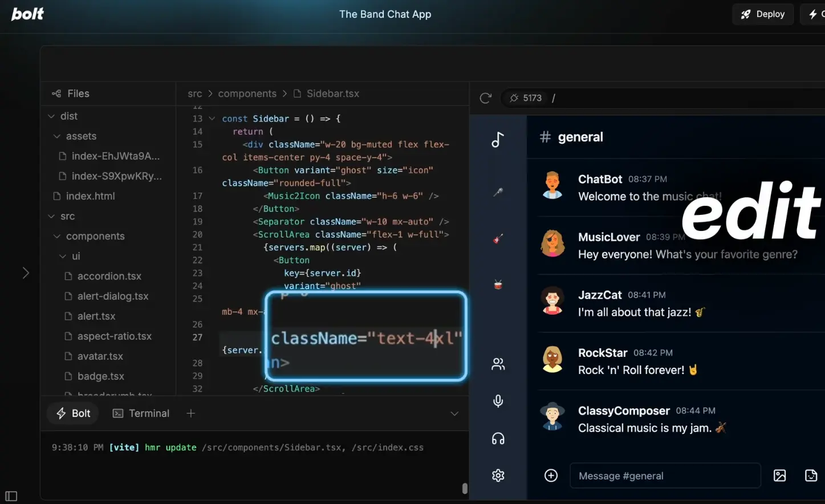Toggle the editor panel via bottom-left icon
The image size is (825, 504).
pyautogui.click(x=11, y=496)
